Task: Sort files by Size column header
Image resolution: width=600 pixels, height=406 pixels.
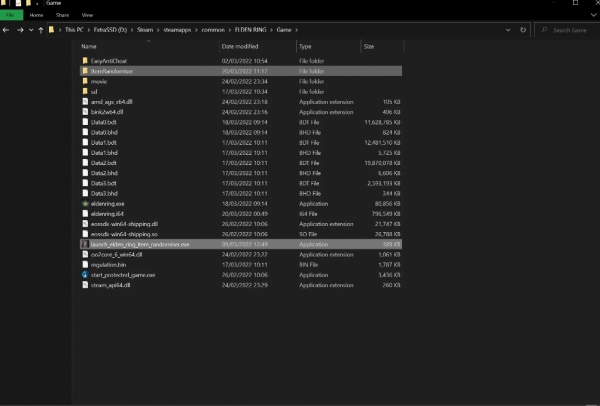Action: 369,46
